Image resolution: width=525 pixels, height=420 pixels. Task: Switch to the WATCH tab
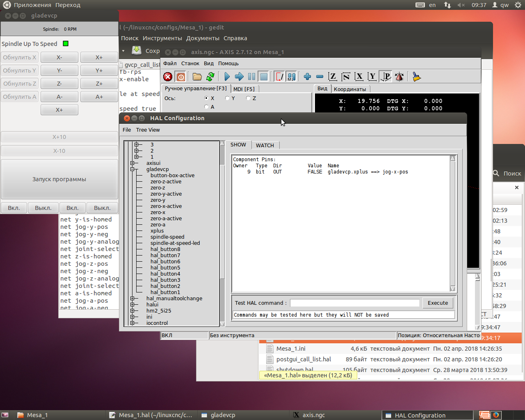click(x=265, y=145)
